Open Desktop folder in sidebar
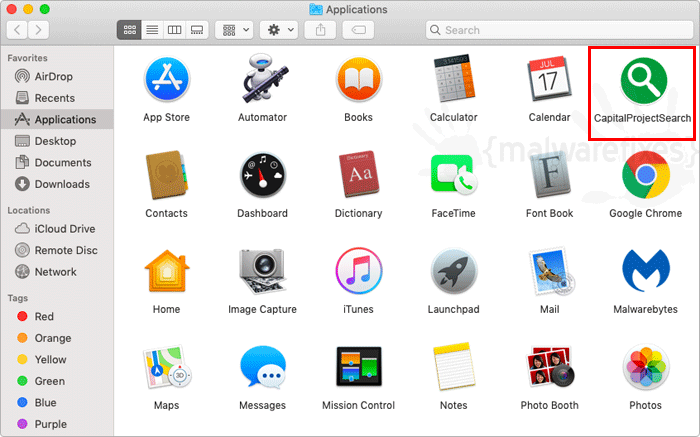 click(57, 141)
